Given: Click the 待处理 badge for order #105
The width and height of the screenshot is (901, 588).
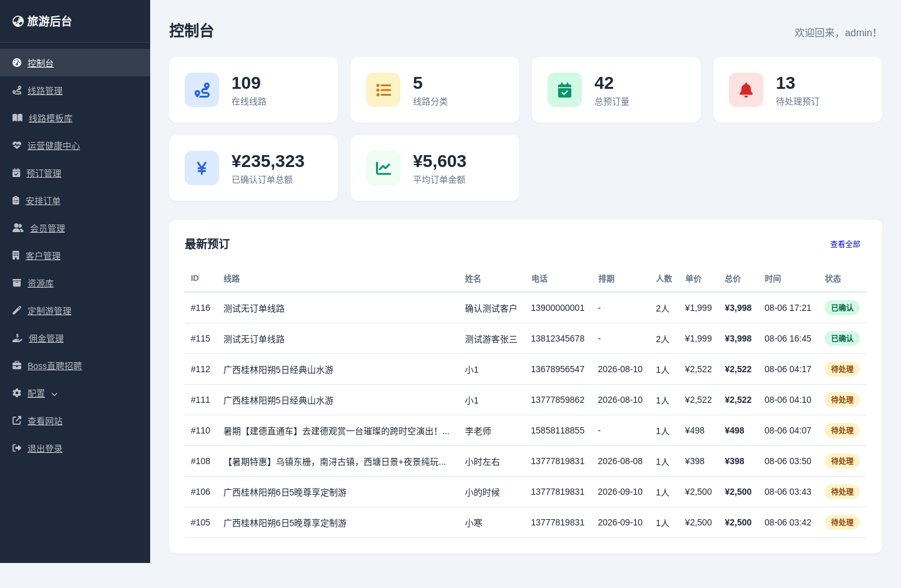Looking at the screenshot, I should point(842,522).
